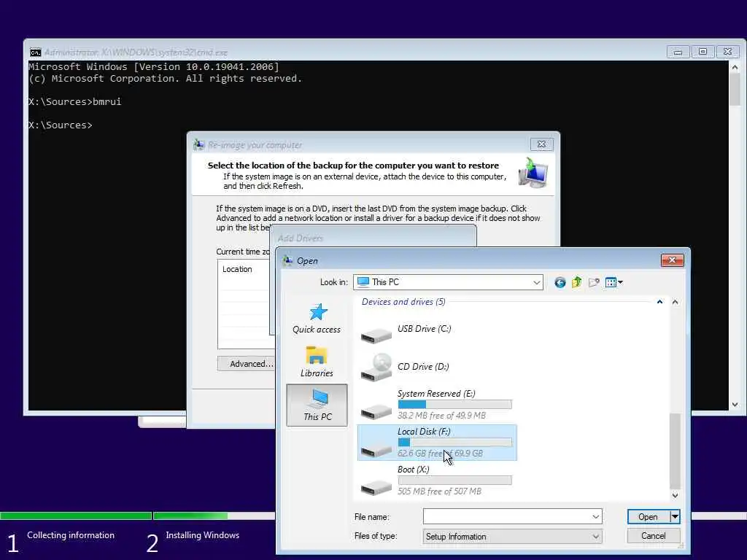Viewport: 747px width, 560px height.
Task: Click the Open dialog's title bar icon
Action: tap(287, 260)
